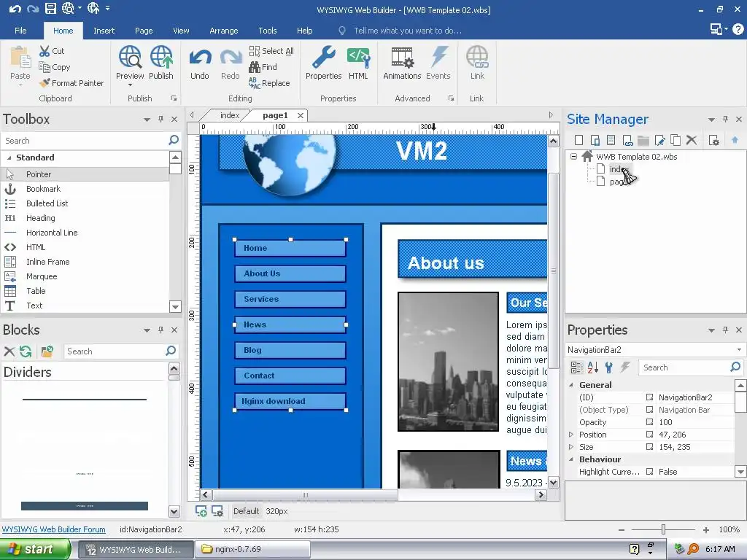Pin the Toolbox panel
Image resolution: width=747 pixels, height=560 pixels.
tap(161, 119)
